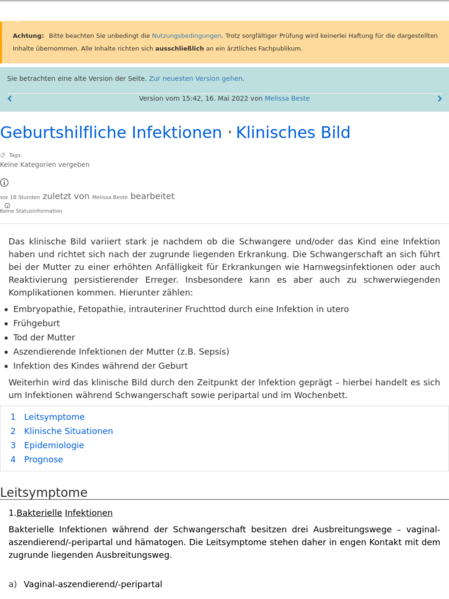Click 'Embryopathie, Fetopathie' bullet item
The height and width of the screenshot is (599, 449).
point(181,309)
